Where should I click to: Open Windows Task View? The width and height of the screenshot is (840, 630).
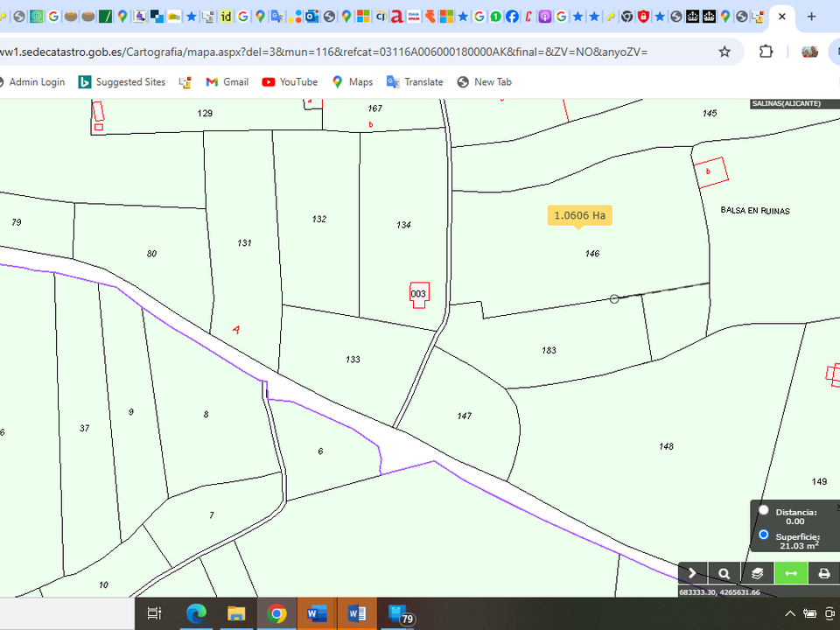[x=154, y=613]
